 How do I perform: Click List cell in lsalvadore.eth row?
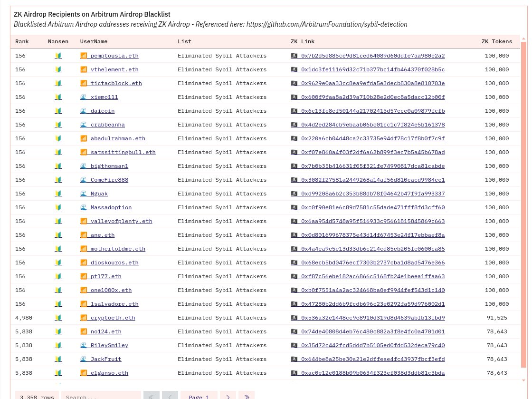[222, 304]
